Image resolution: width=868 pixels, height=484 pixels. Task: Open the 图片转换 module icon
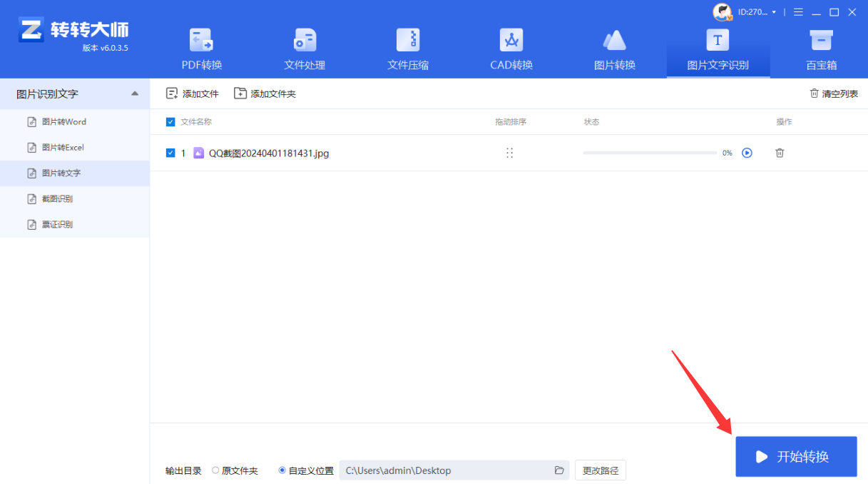[615, 39]
